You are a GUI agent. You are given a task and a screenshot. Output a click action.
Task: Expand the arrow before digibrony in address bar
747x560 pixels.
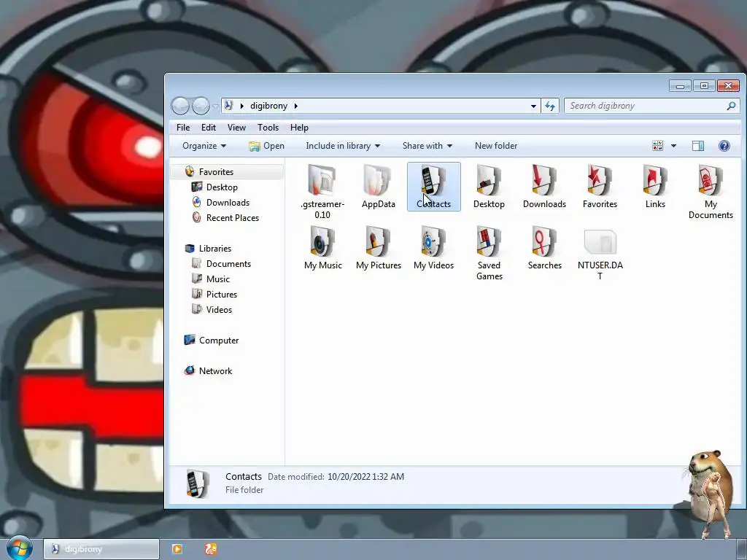[241, 106]
